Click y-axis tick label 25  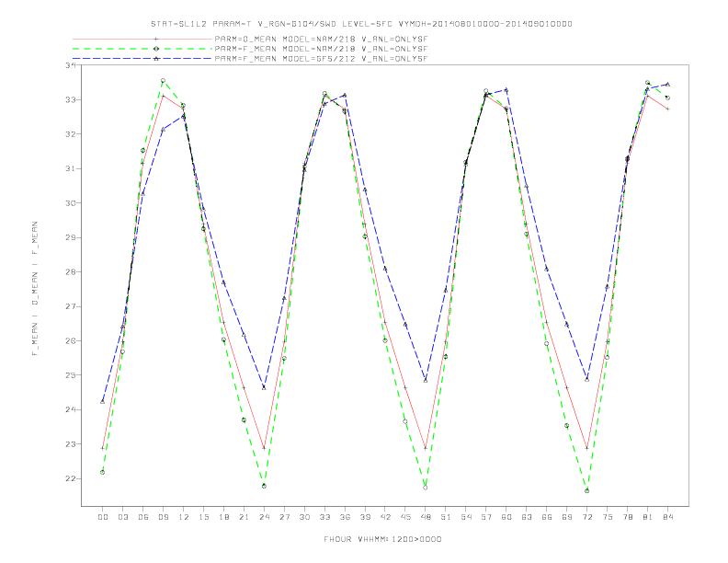click(70, 375)
